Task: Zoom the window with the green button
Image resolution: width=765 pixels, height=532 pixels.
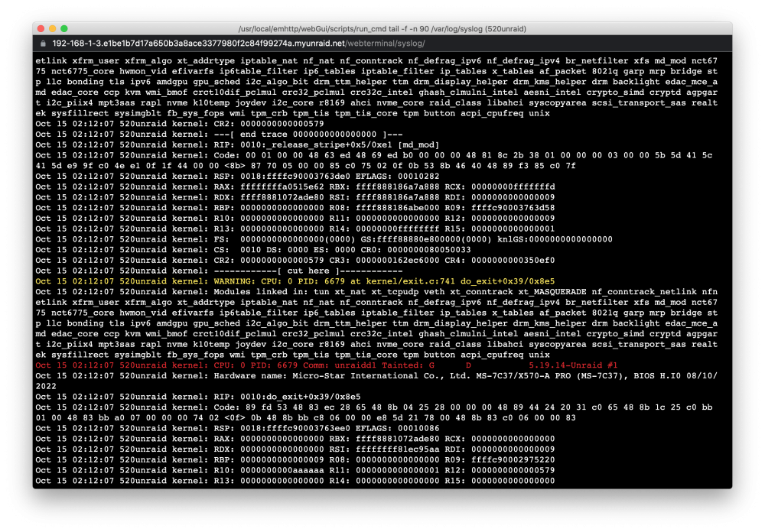Action: click(x=64, y=29)
